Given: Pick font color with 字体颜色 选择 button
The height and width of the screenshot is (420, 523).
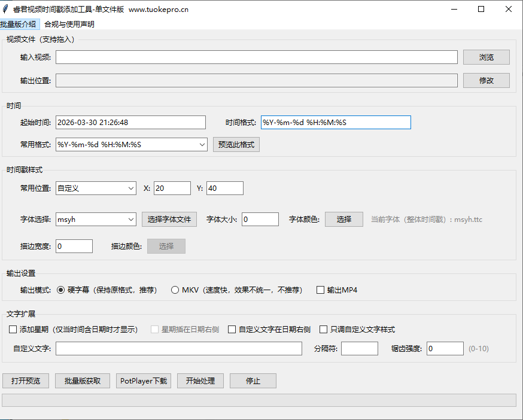Looking at the screenshot, I should (343, 220).
